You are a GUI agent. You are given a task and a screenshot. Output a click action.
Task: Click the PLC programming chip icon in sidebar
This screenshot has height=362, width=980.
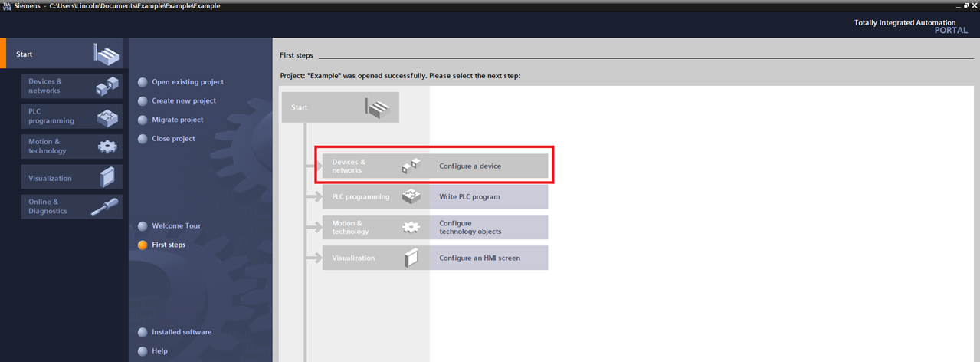tap(107, 117)
